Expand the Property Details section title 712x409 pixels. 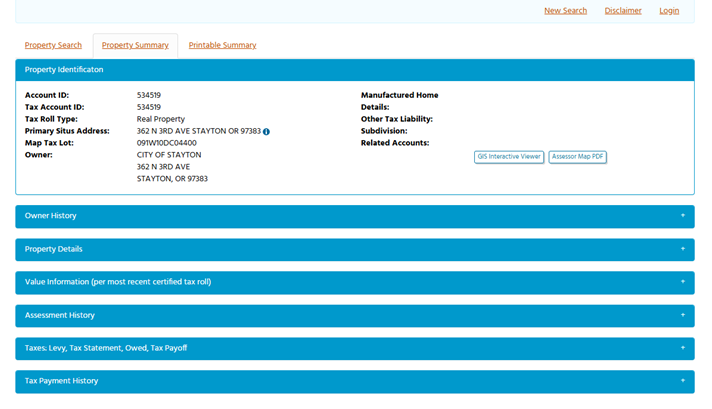(x=54, y=249)
